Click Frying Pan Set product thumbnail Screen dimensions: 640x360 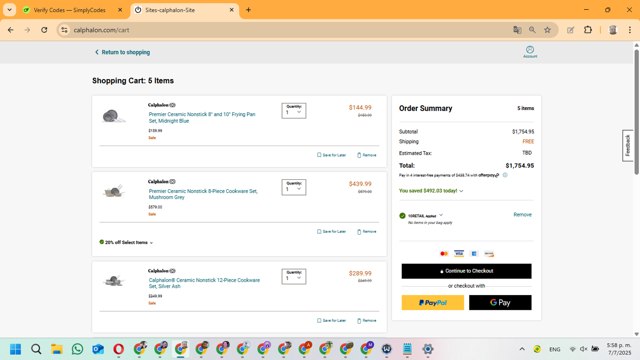[114, 116]
